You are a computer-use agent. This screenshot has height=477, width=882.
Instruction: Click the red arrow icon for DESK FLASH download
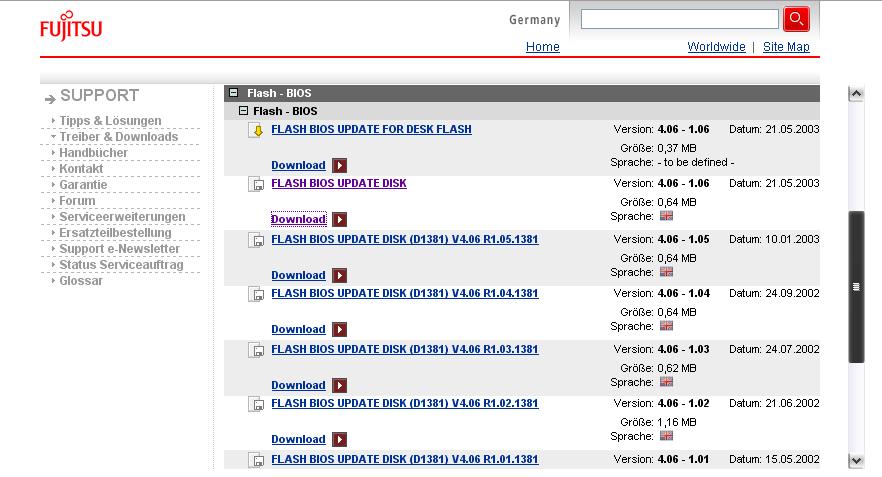click(339, 165)
